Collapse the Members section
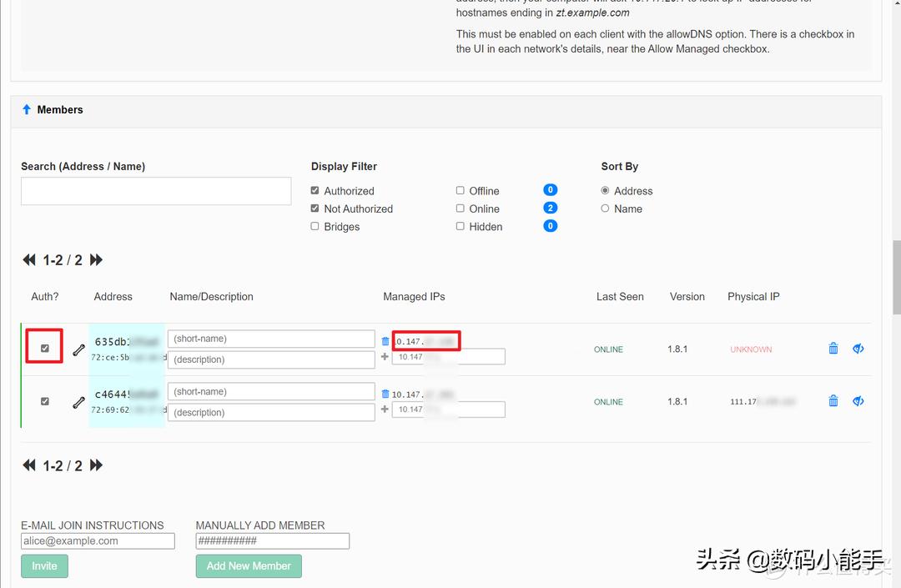Image resolution: width=901 pixels, height=588 pixels. (x=27, y=109)
